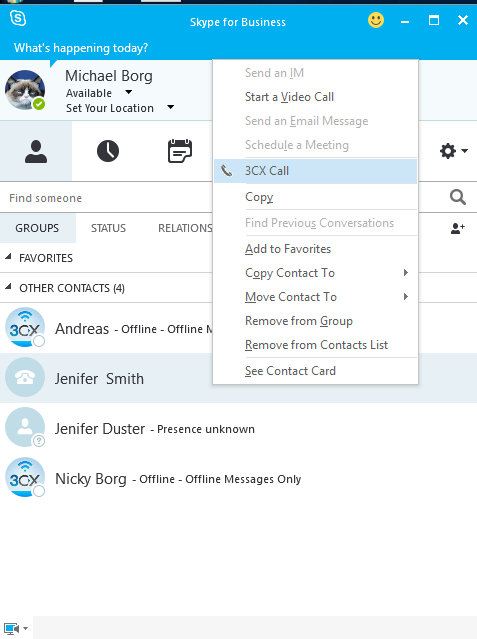The width and height of the screenshot is (477, 639).
Task: Open See Contact Card
Action: point(315,371)
